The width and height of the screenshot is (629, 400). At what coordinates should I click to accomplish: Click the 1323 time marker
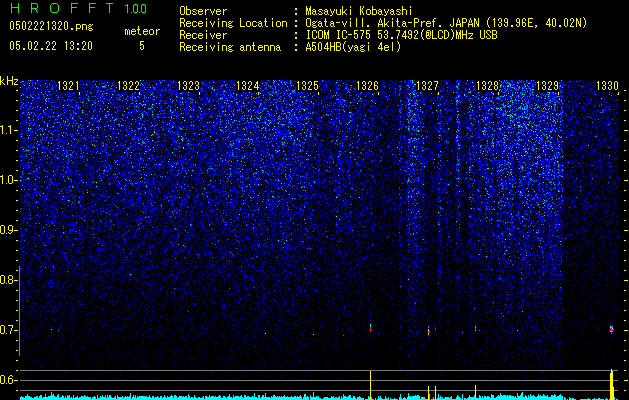(189, 86)
